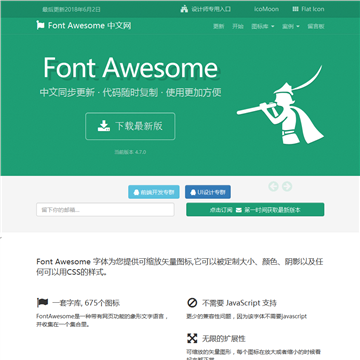Click the flag logo icon in navbar
Image resolution: width=360 pixels, height=360 pixels.
point(40,25)
